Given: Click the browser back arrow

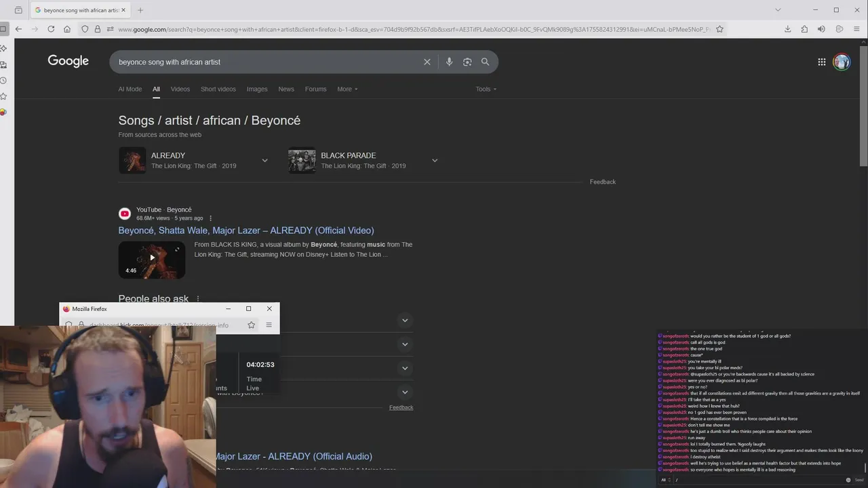Looking at the screenshot, I should [18, 29].
